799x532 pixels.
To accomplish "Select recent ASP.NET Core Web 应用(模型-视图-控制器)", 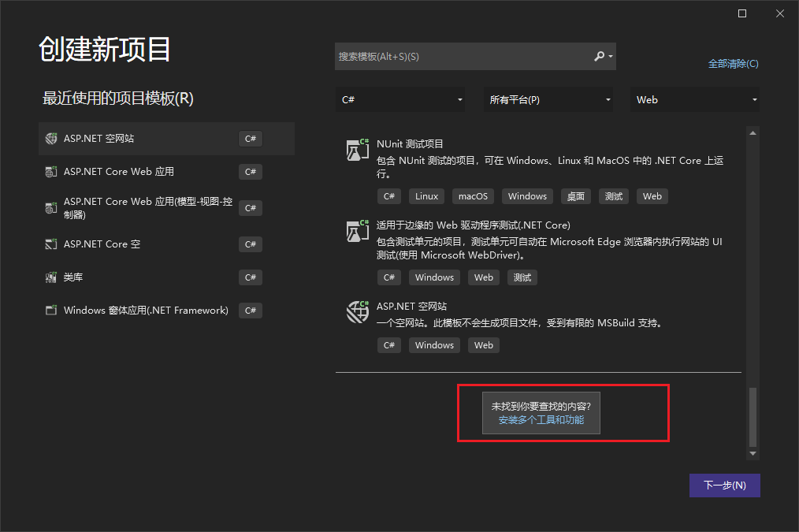I will tap(166, 208).
